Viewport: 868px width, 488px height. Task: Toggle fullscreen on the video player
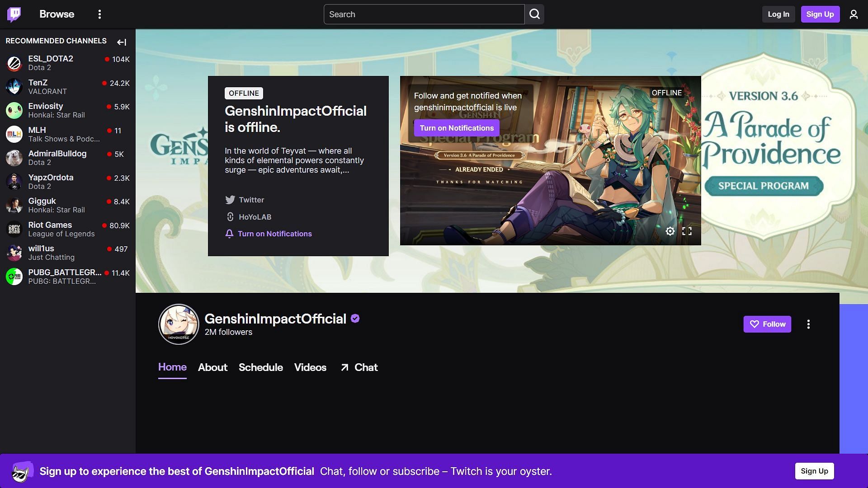coord(687,231)
